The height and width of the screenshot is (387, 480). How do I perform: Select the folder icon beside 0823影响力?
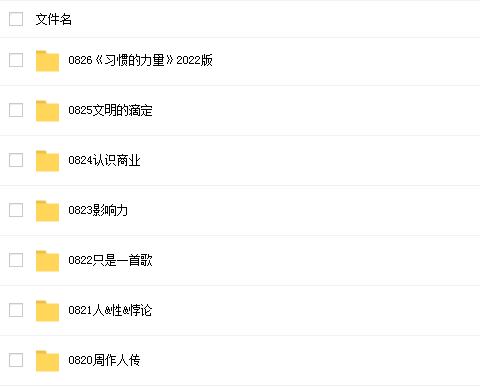coord(47,211)
